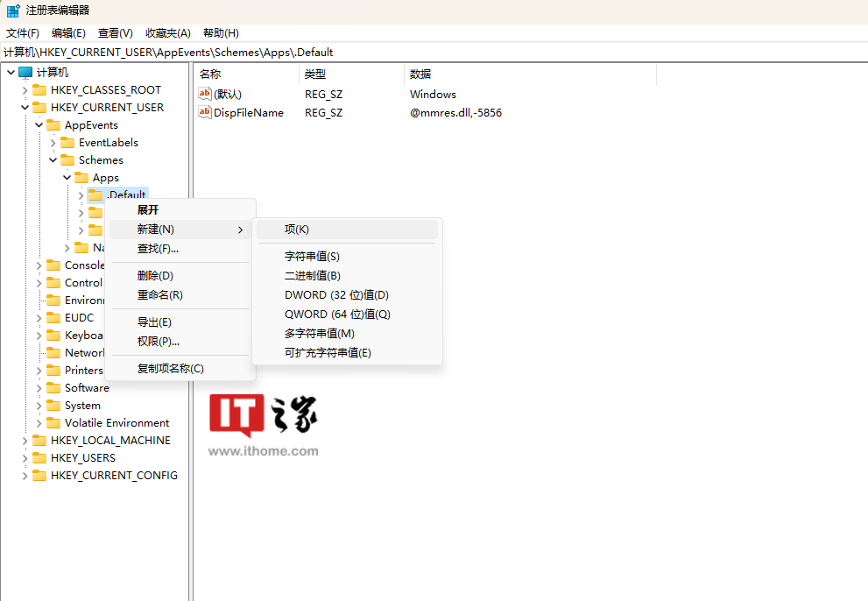
Task: Click the HKEY_CURRENT_CONFIG folder icon
Action: click(x=39, y=475)
